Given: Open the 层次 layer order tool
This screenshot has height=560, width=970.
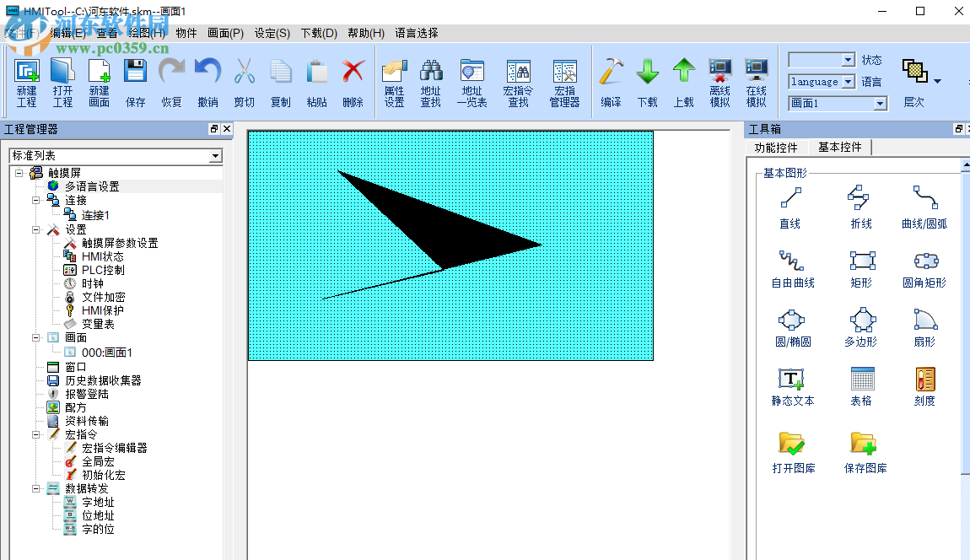Looking at the screenshot, I should pyautogui.click(x=914, y=83).
